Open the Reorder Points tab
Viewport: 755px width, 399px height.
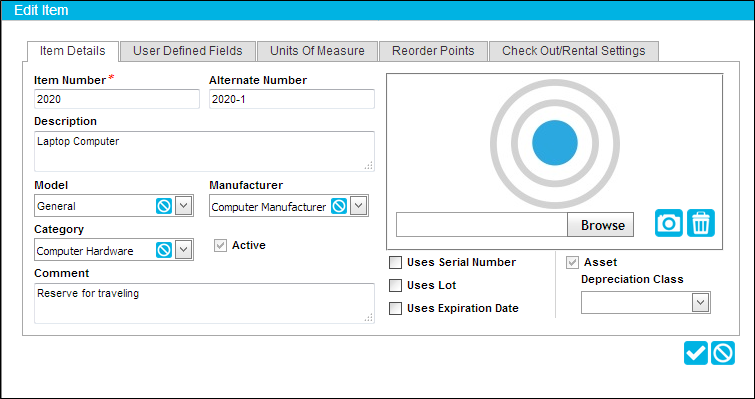[433, 51]
